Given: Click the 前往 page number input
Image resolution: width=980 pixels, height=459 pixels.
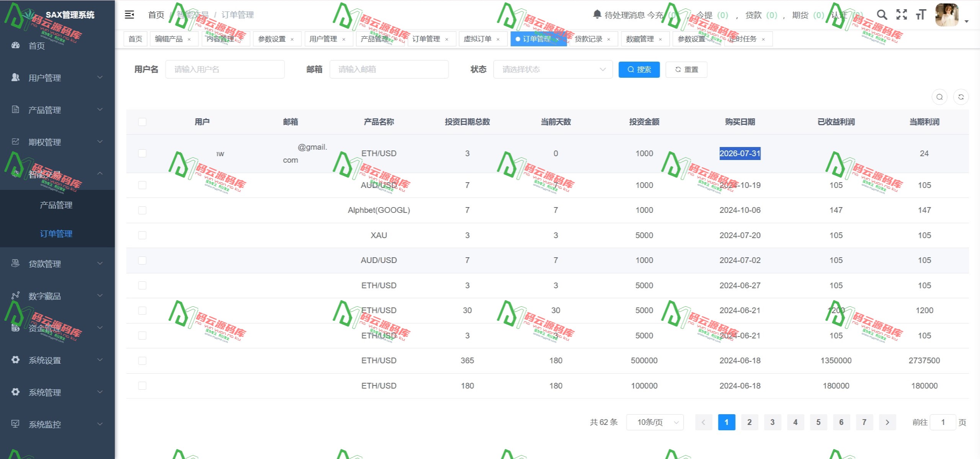Looking at the screenshot, I should coord(943,422).
